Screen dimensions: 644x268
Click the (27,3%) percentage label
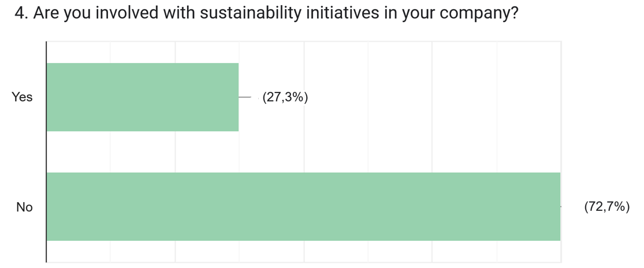pyautogui.click(x=285, y=98)
